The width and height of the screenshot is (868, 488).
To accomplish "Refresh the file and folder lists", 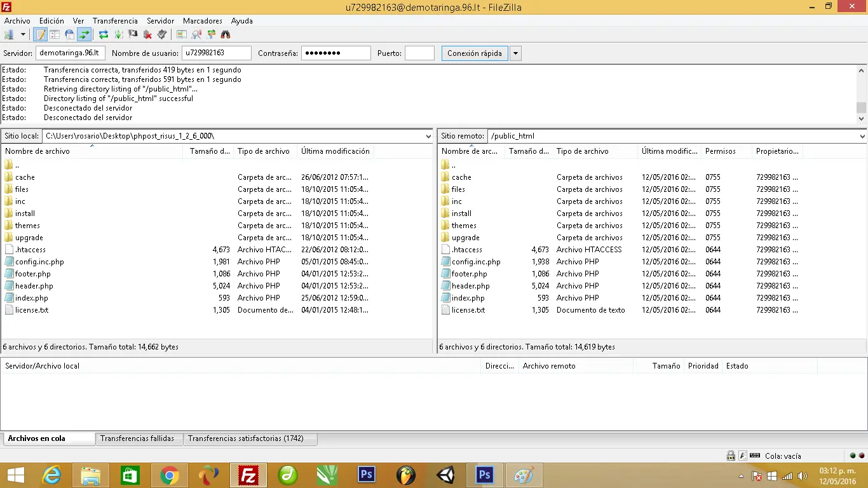I will click(104, 34).
